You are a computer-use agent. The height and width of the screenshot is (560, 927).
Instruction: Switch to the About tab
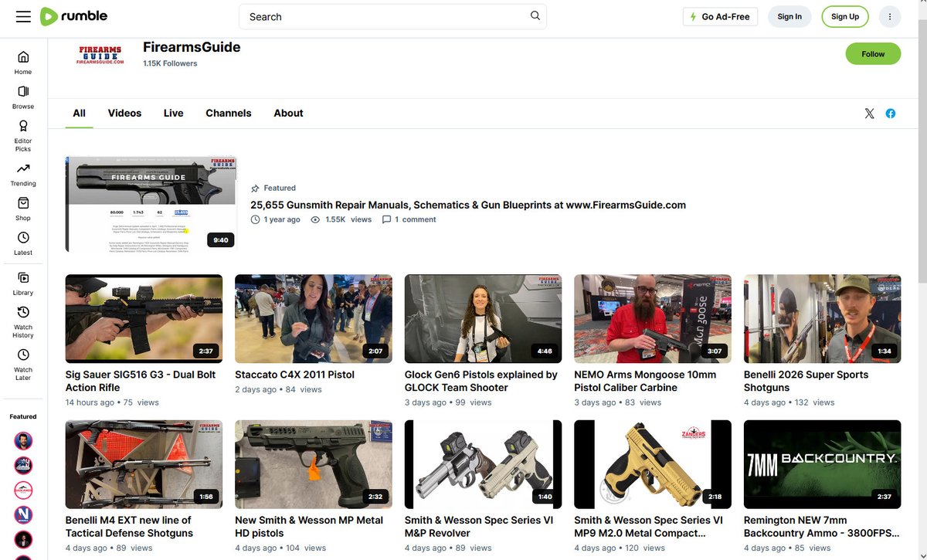click(x=288, y=113)
